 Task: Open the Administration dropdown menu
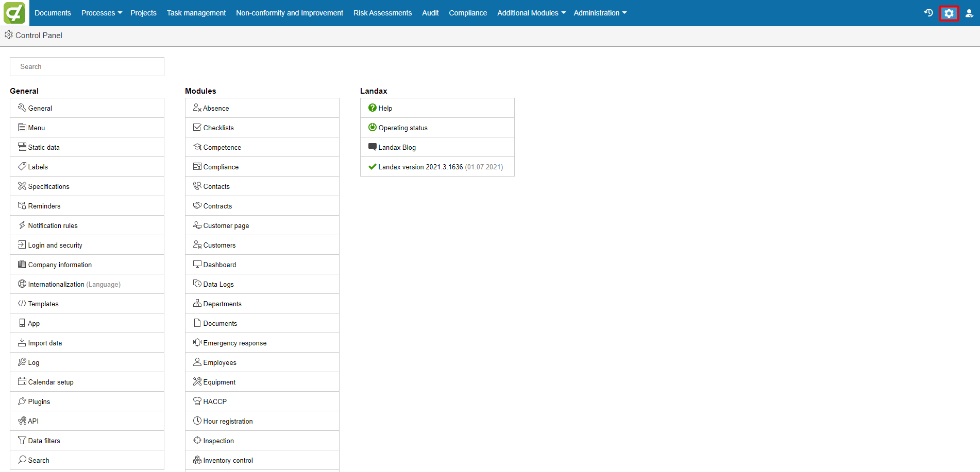[x=600, y=13]
